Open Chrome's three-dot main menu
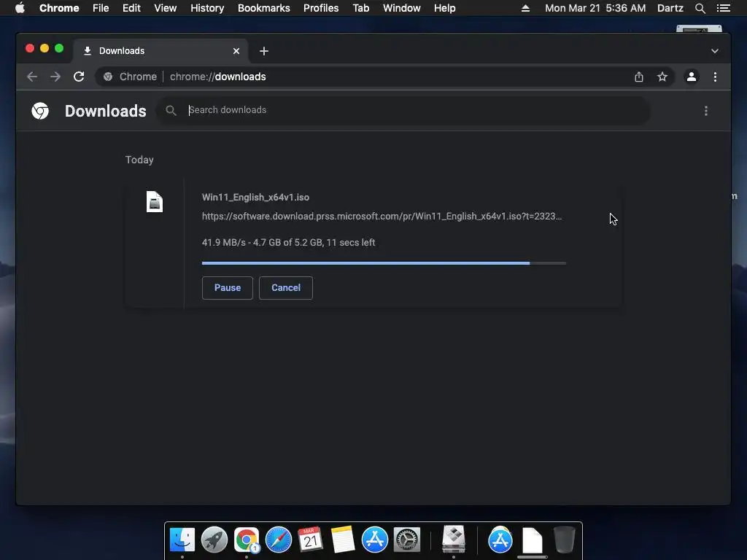The width and height of the screenshot is (747, 560). click(x=715, y=77)
